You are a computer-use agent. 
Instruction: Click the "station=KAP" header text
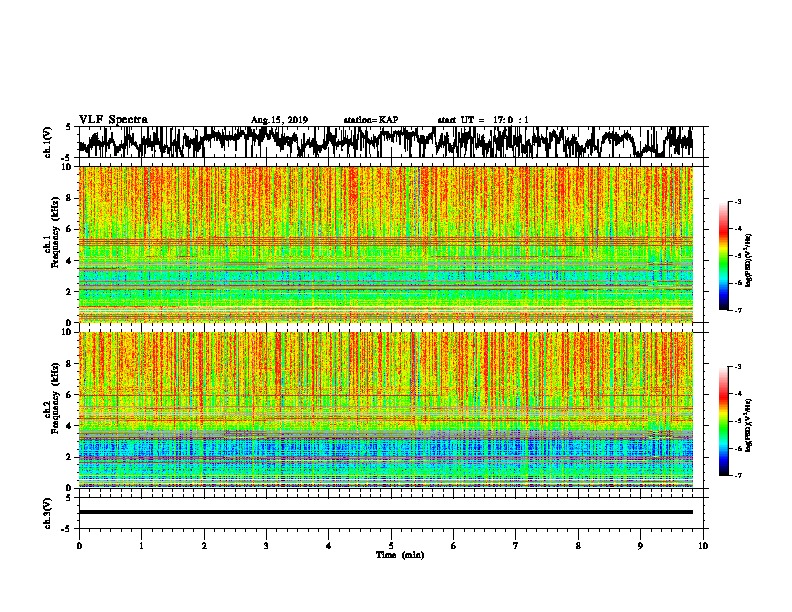pyautogui.click(x=371, y=120)
